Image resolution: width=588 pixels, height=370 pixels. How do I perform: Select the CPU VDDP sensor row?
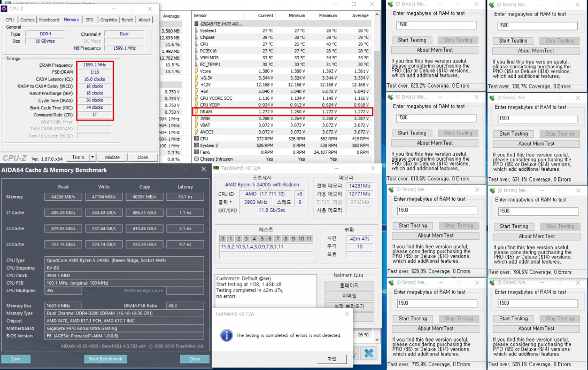(282, 105)
